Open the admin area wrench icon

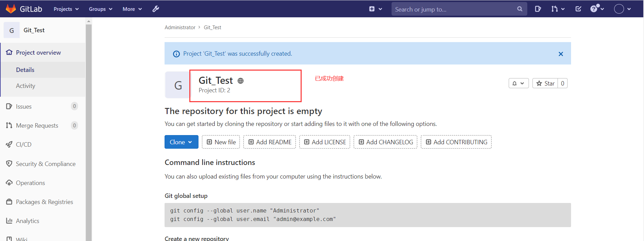[x=156, y=9]
